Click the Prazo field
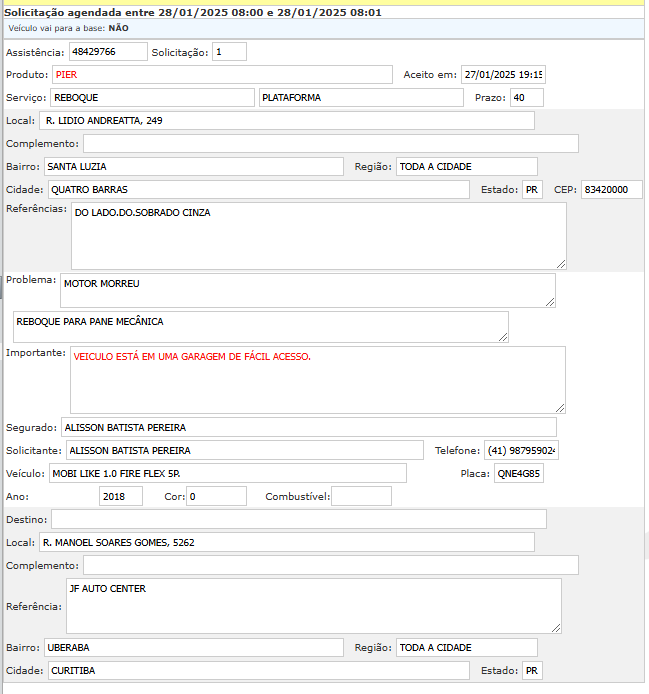Viewport: 649px width, 694px height. coord(526,98)
